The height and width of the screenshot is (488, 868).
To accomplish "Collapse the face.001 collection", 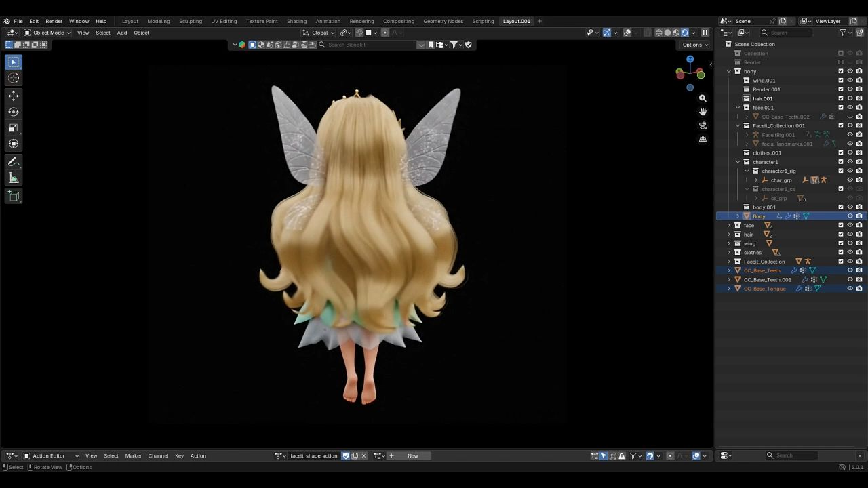I will tap(738, 108).
